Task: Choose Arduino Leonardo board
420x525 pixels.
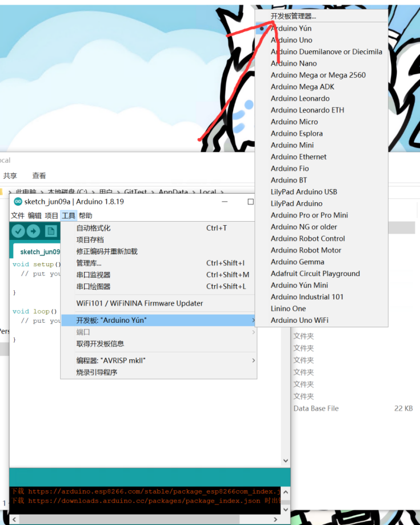Action: tap(322, 99)
